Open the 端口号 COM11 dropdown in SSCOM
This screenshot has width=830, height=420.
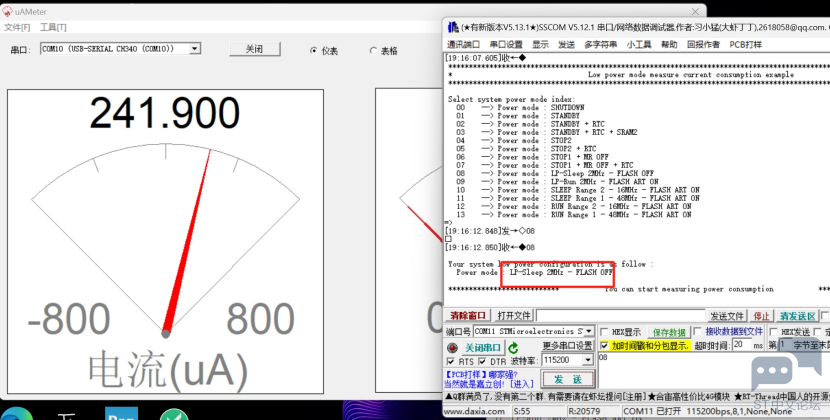(588, 332)
